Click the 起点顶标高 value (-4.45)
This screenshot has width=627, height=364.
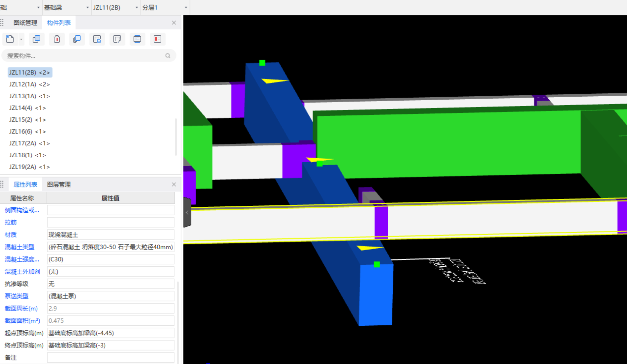point(110,333)
